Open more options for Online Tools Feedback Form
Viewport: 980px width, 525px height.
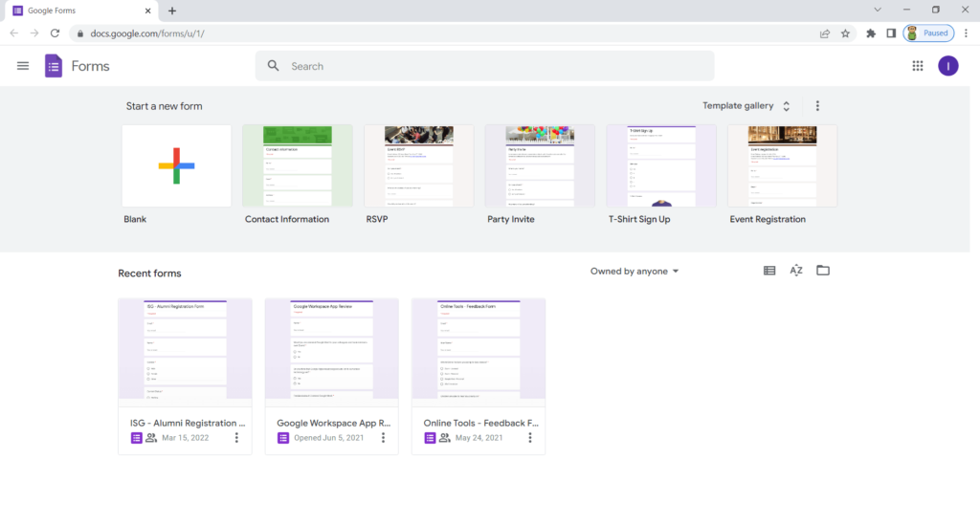tap(530, 438)
